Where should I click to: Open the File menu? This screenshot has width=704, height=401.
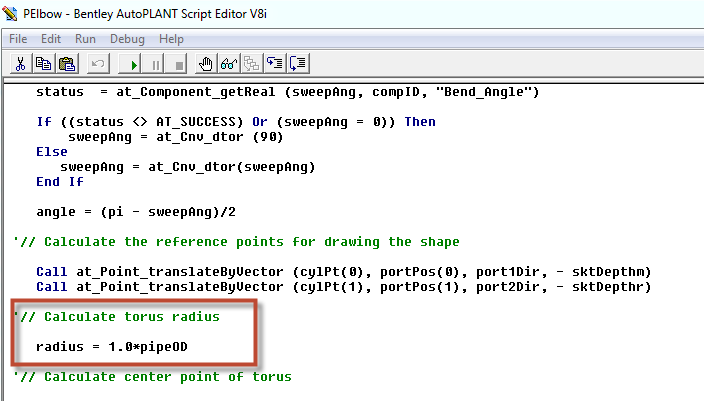click(x=18, y=39)
